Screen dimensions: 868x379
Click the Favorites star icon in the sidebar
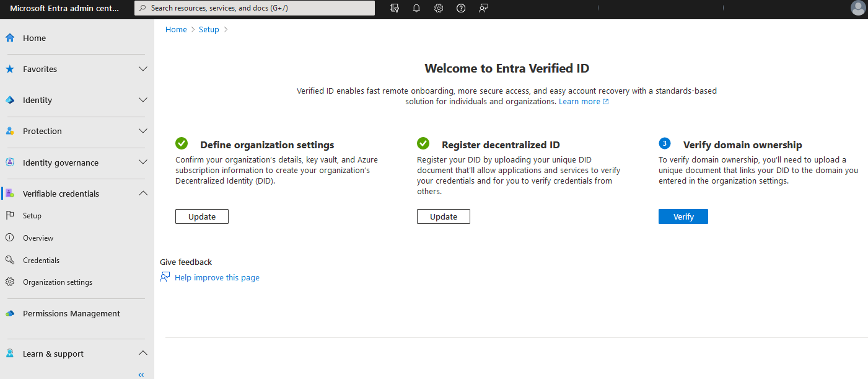pos(9,69)
